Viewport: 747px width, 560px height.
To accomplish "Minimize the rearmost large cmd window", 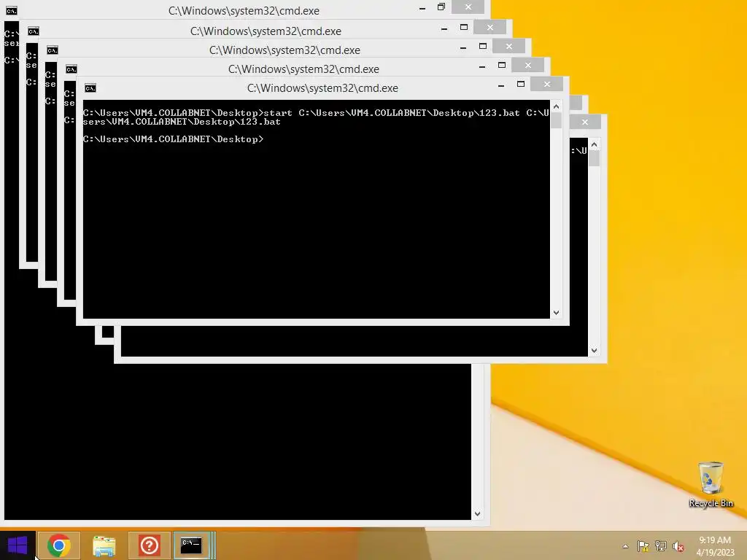I will [422, 8].
